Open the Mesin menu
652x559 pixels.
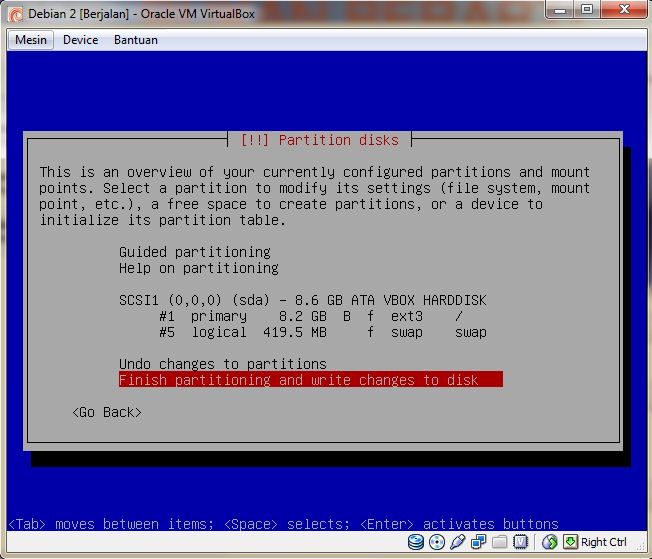click(x=31, y=40)
